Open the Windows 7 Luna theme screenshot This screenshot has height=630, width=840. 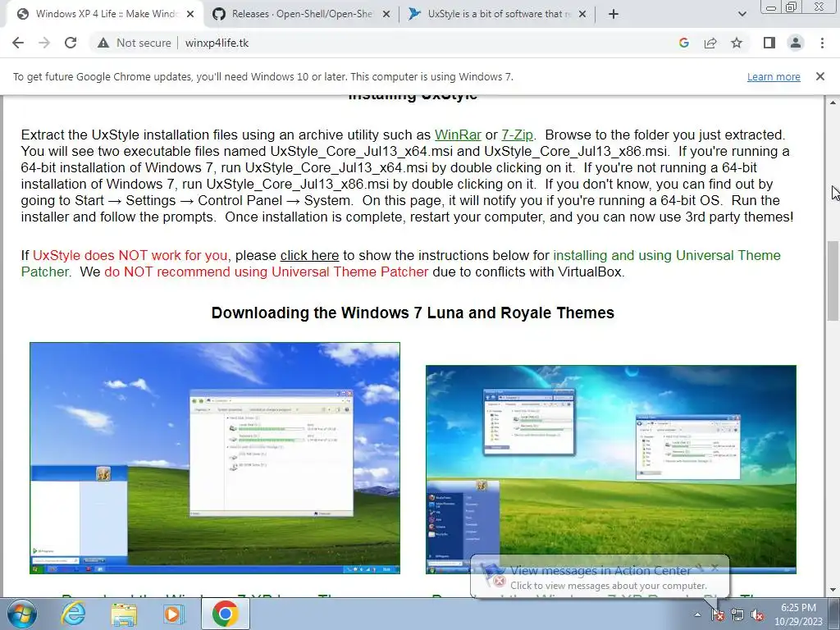click(x=215, y=458)
